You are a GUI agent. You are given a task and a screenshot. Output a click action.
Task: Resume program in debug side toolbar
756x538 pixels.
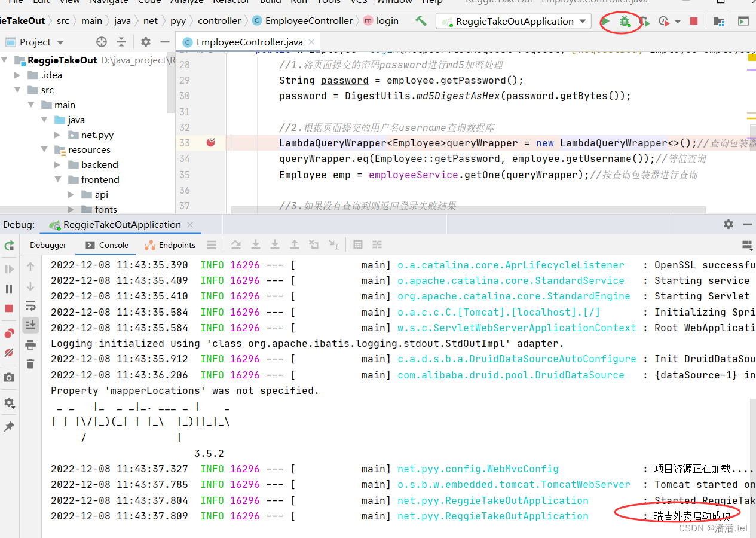pyautogui.click(x=9, y=269)
